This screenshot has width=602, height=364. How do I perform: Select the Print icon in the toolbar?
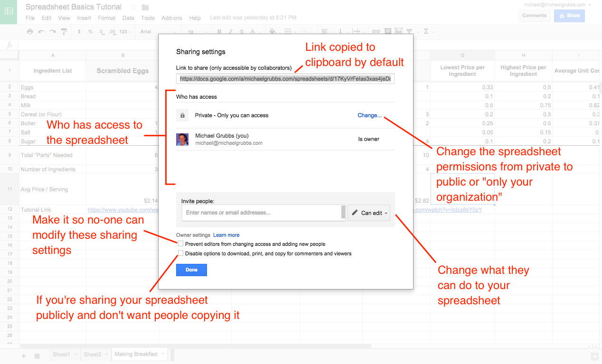[x=30, y=31]
